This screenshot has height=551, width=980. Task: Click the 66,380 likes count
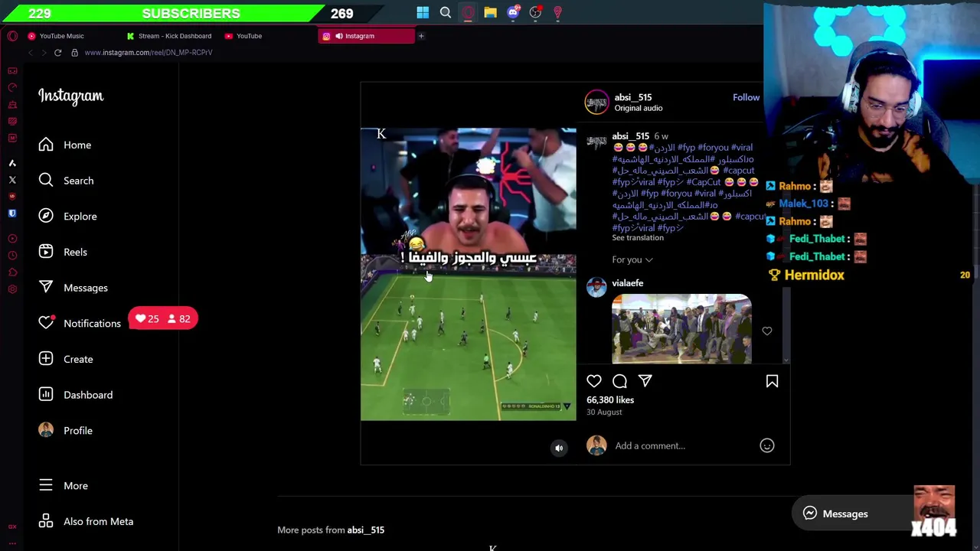click(x=610, y=399)
